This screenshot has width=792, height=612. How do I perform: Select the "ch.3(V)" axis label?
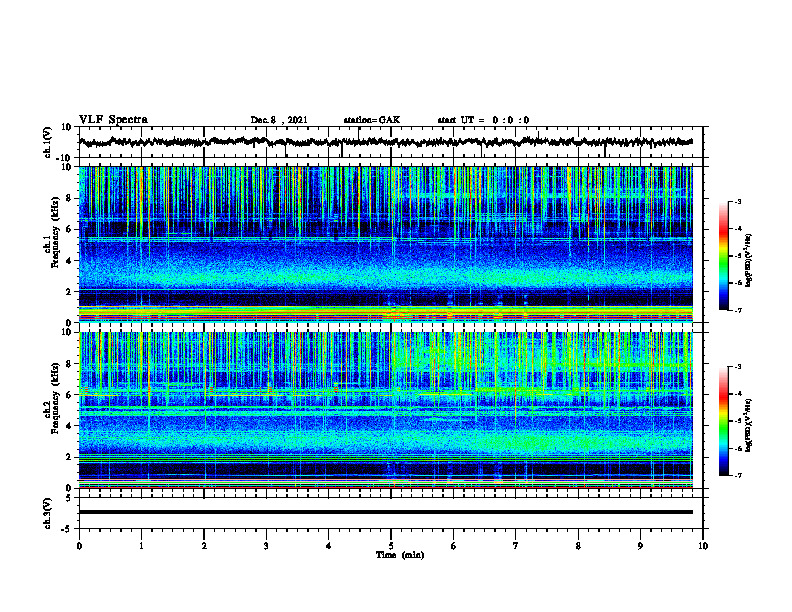(x=48, y=513)
